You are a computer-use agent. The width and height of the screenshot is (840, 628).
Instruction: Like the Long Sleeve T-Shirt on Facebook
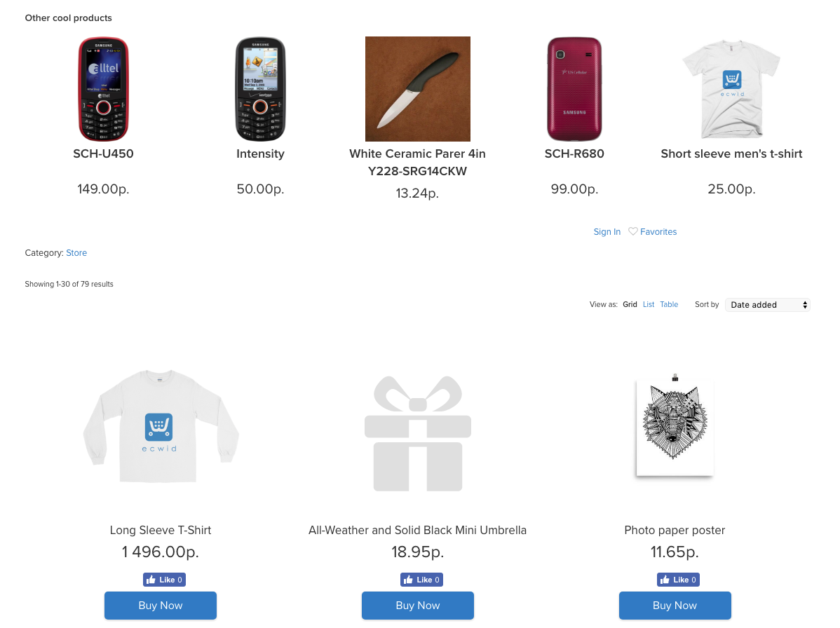pos(164,580)
